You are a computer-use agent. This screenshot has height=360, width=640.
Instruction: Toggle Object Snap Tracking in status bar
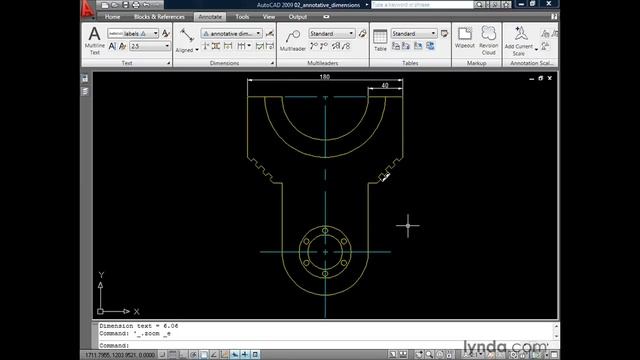[x=214, y=355]
